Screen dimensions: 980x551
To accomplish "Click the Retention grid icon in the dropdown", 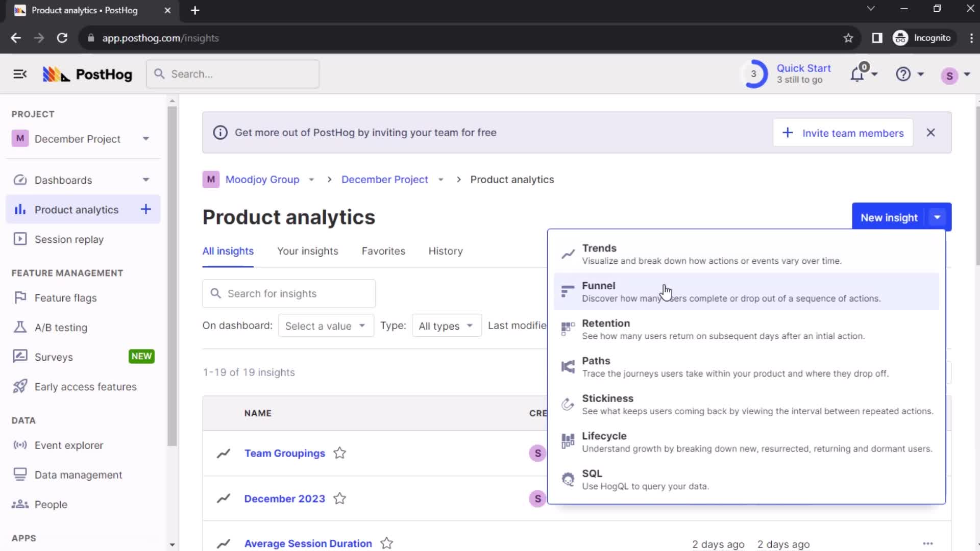I will click(568, 329).
